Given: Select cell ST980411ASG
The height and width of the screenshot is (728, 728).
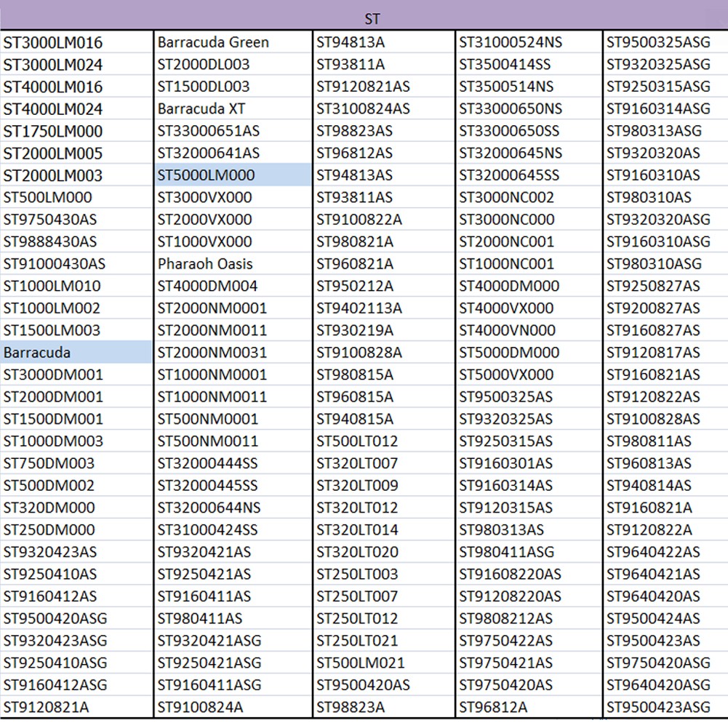Looking at the screenshot, I should coord(529,551).
